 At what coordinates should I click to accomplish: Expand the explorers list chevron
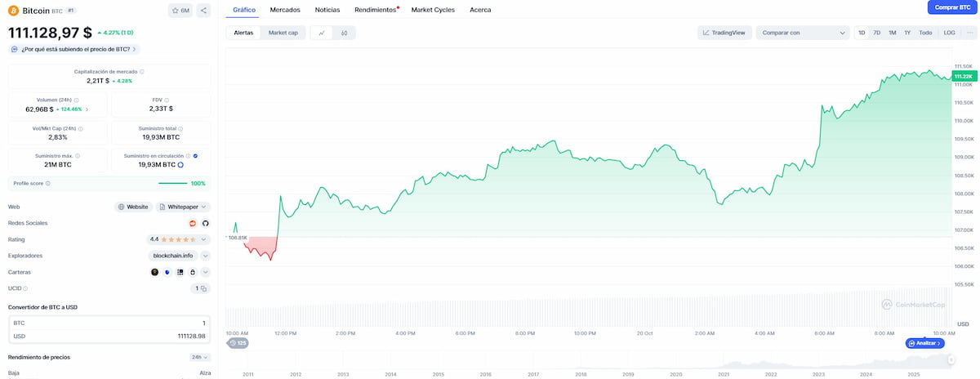click(205, 256)
